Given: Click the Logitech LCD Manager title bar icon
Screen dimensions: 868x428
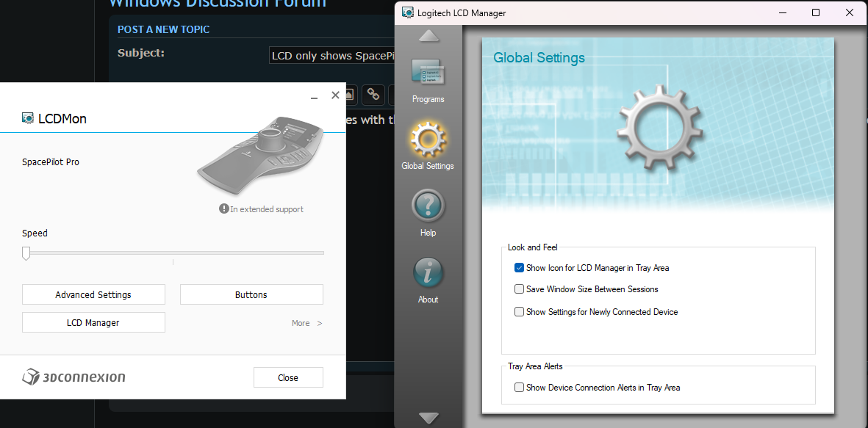Looking at the screenshot, I should [408, 12].
